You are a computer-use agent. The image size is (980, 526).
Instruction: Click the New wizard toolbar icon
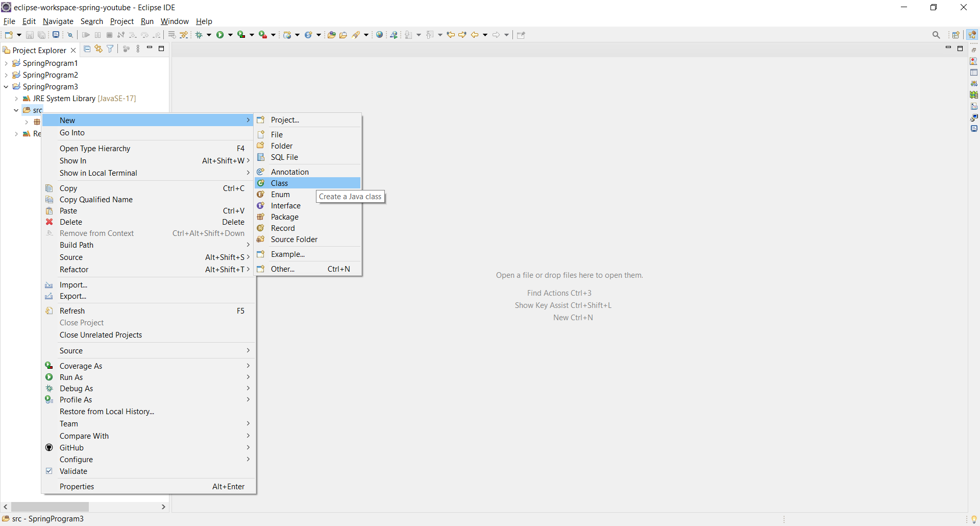(9, 35)
